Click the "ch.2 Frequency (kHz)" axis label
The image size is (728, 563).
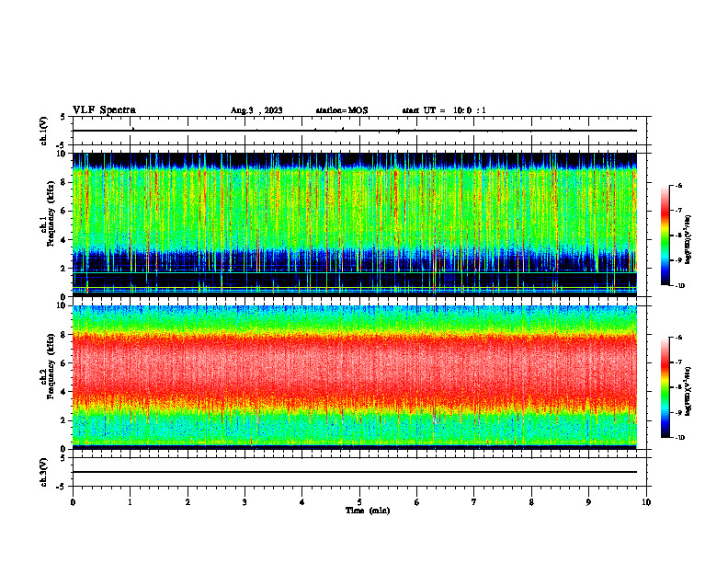[x=50, y=367]
